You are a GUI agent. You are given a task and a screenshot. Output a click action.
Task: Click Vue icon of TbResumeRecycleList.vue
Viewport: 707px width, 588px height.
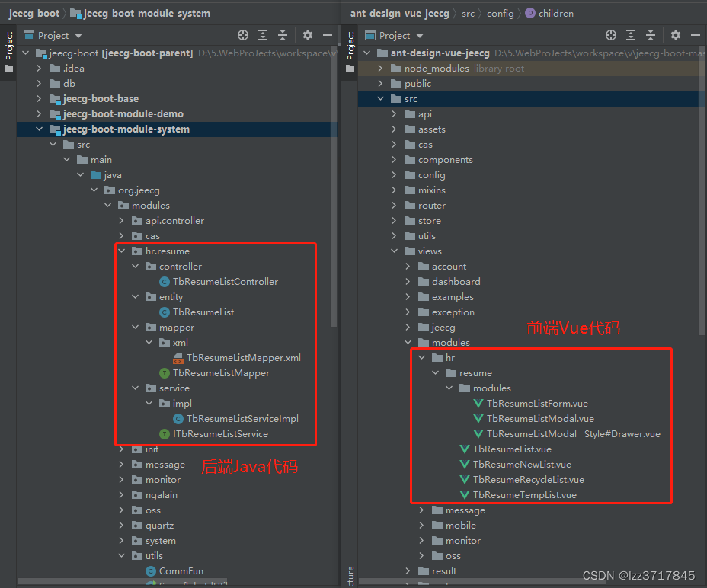click(x=465, y=480)
